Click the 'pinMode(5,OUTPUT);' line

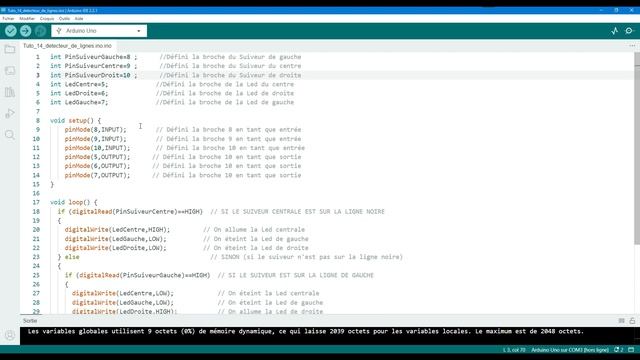(97, 157)
